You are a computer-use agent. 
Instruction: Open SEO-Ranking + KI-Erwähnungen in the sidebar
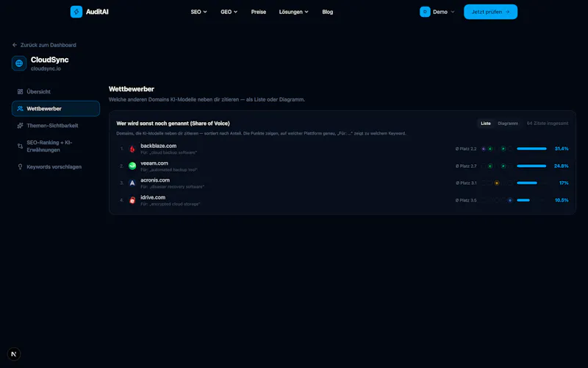coord(56,146)
